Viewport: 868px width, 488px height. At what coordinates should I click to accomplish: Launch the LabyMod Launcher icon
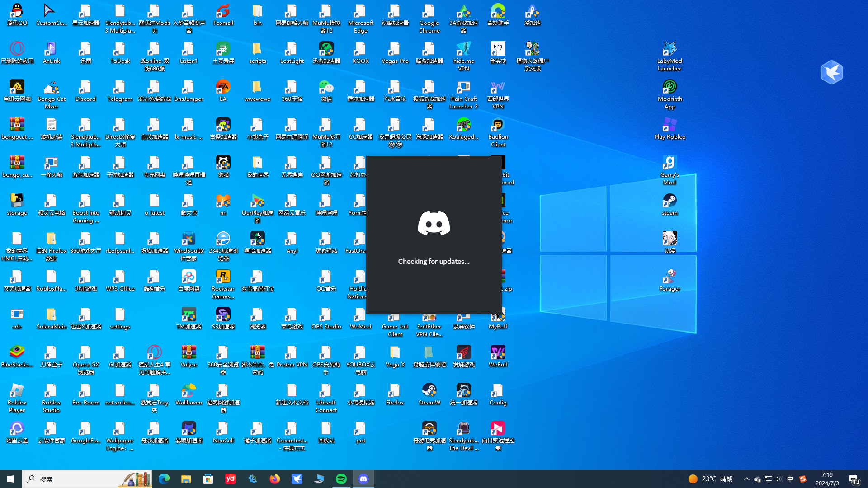click(x=670, y=56)
